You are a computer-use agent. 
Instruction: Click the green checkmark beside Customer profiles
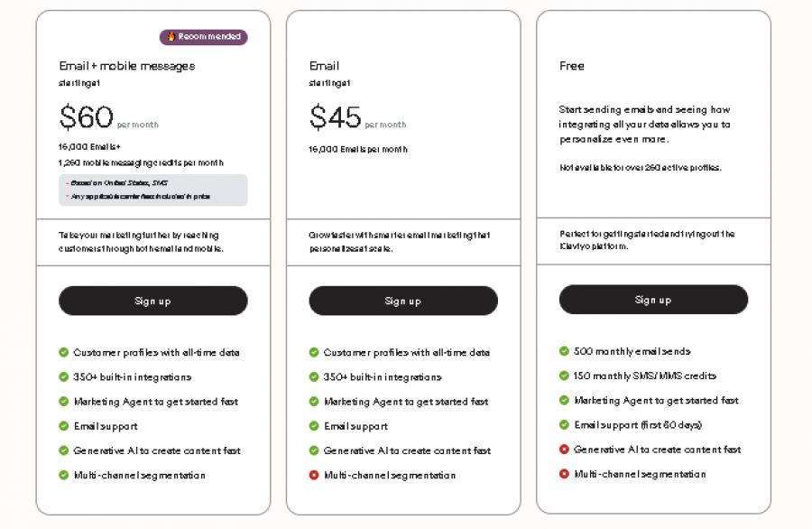pyautogui.click(x=63, y=353)
